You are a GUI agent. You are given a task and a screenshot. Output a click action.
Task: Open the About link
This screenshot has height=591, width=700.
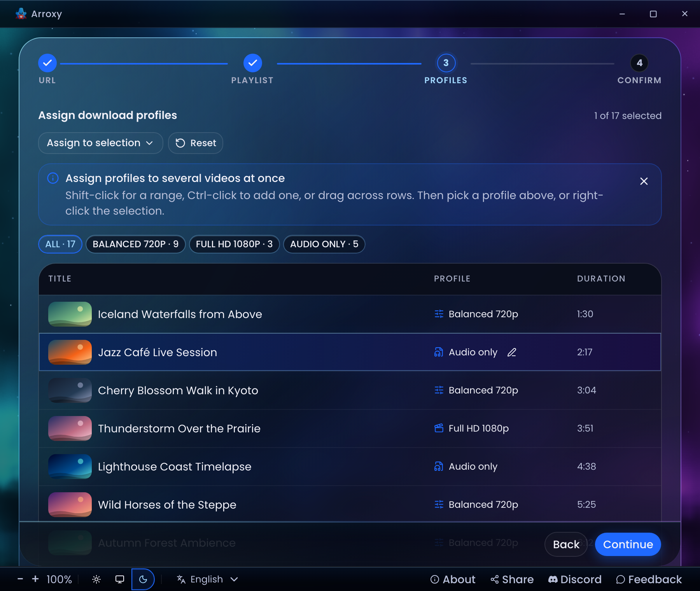453,579
